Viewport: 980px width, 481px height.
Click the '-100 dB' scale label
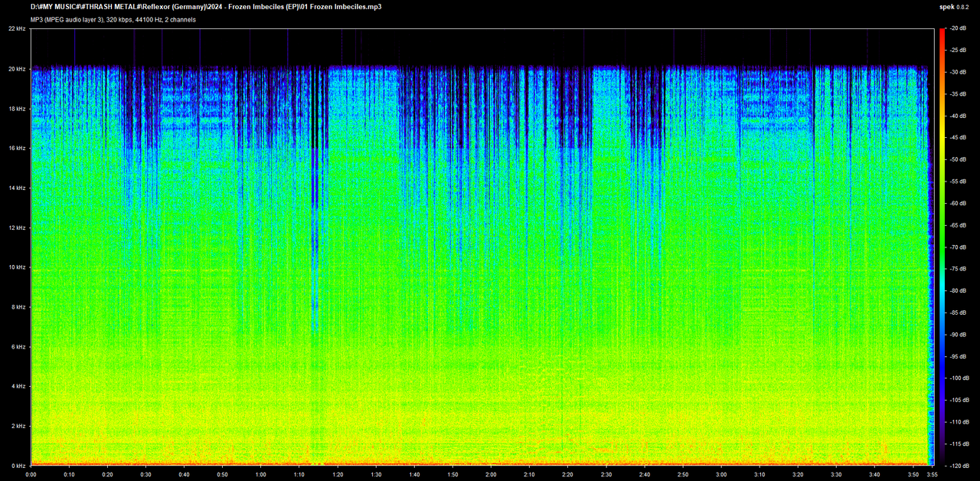pyautogui.click(x=959, y=378)
